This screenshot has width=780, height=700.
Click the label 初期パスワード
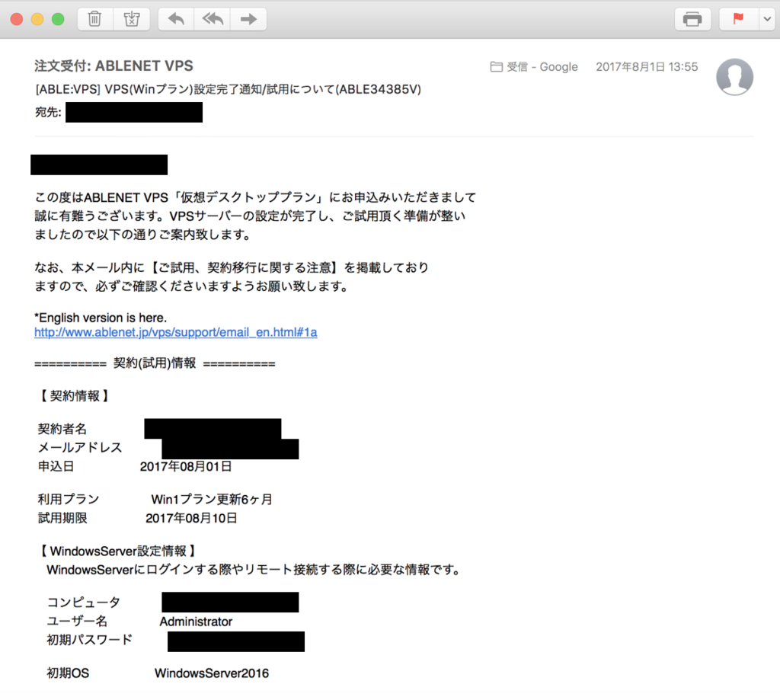[x=90, y=640]
